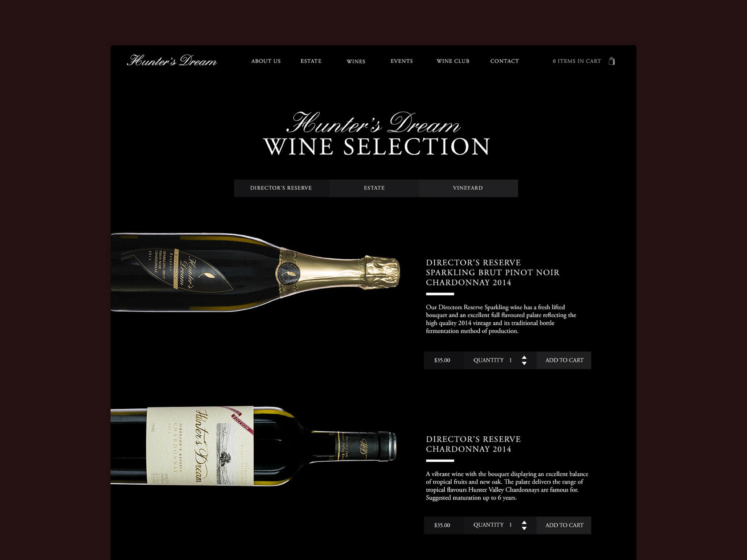747x560 pixels.
Task: Visit the Wine Club navigation link
Action: tap(453, 61)
